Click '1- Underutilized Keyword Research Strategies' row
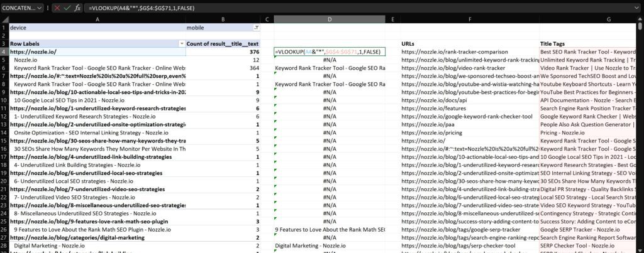The image size is (644, 253). [x=97, y=116]
